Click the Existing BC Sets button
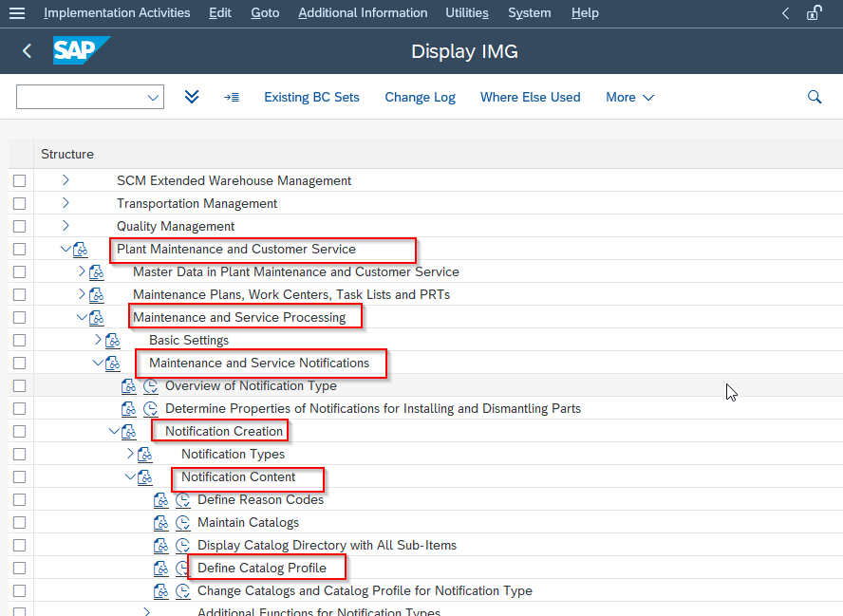 tap(311, 98)
